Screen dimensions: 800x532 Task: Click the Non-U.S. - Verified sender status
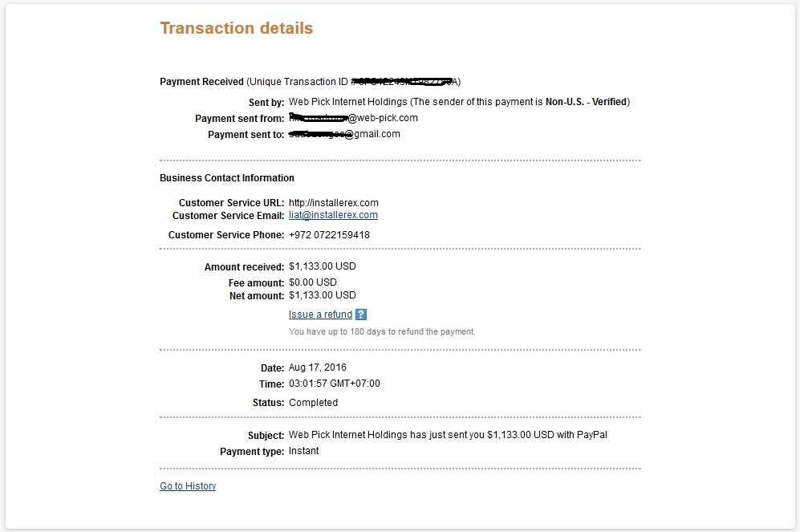588,102
